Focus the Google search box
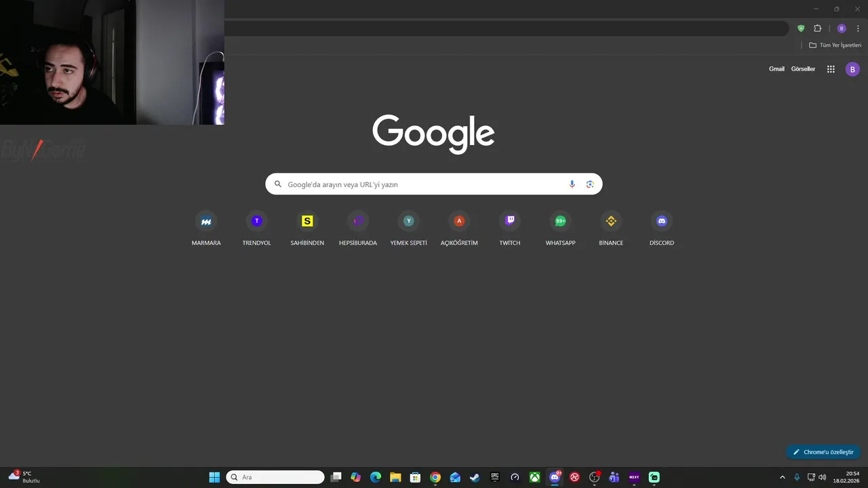Screen dimensions: 868x488 coord(434,184)
